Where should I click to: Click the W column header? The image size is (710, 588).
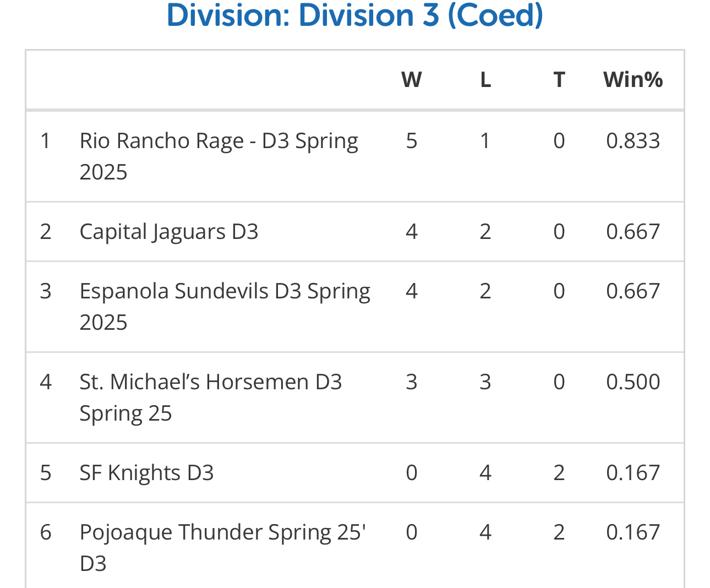[x=411, y=80]
